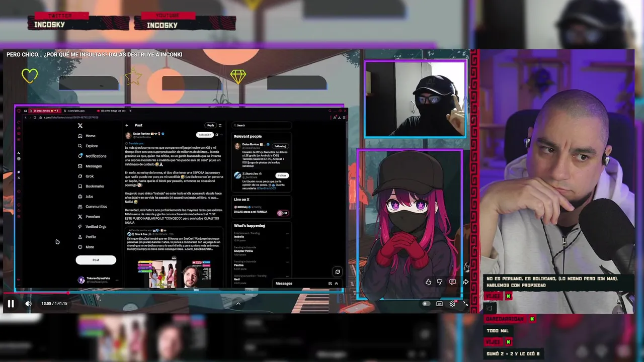Viewport: 644px width, 362px height.
Task: Click the TokarevOpinaFake account avatar
Action: (x=81, y=280)
